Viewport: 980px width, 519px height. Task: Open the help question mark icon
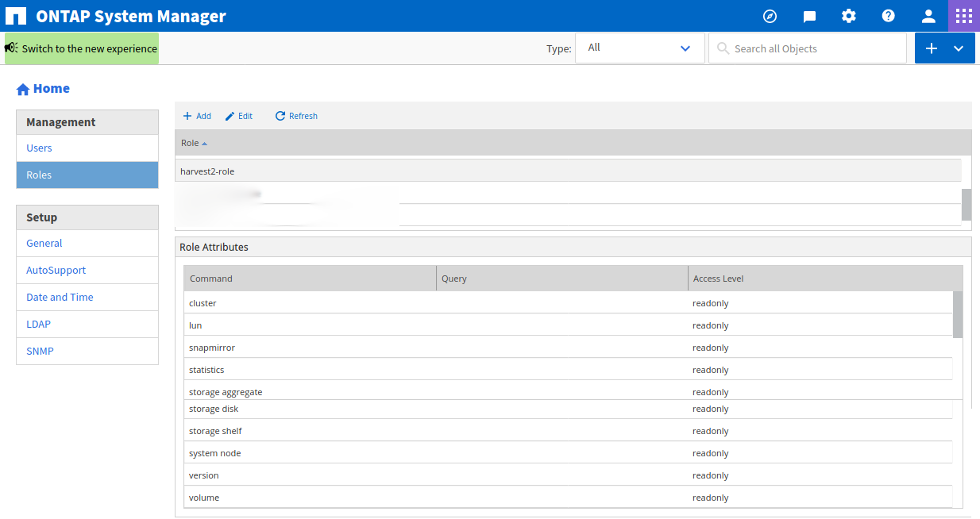click(888, 16)
